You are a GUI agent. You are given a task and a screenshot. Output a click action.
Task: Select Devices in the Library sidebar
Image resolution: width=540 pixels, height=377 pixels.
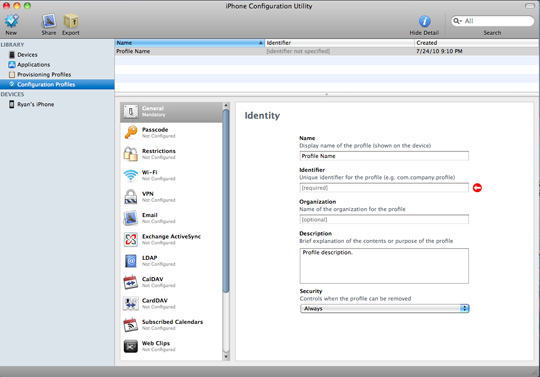click(x=27, y=55)
